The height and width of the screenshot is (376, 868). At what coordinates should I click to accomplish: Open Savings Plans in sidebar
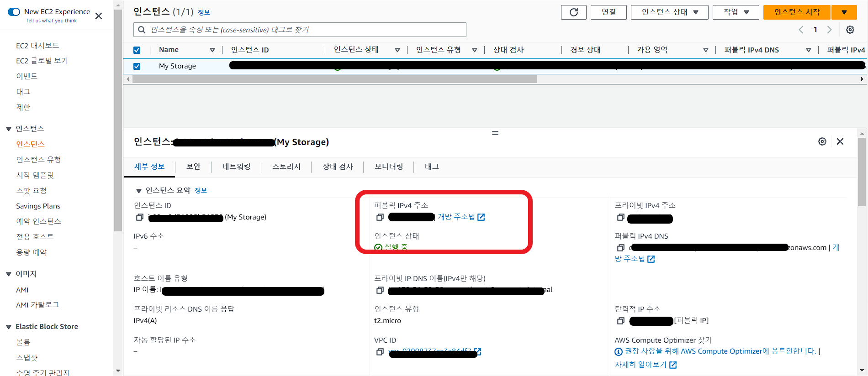(38, 206)
